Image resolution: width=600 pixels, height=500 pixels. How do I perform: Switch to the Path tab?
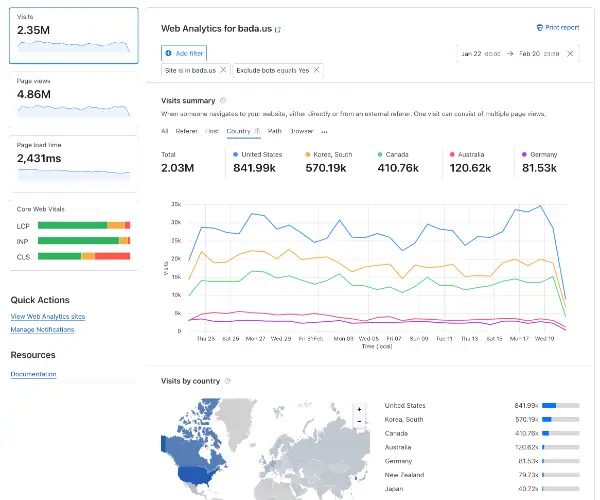(274, 131)
